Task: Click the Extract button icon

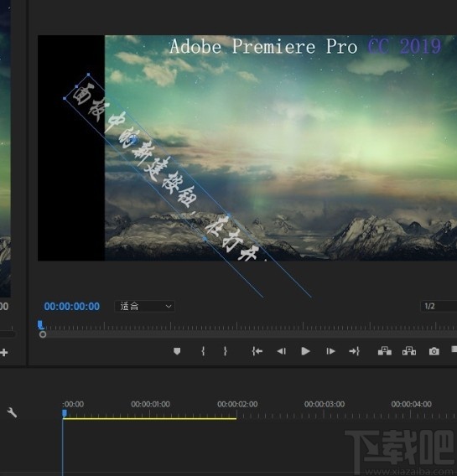Action: tap(409, 351)
